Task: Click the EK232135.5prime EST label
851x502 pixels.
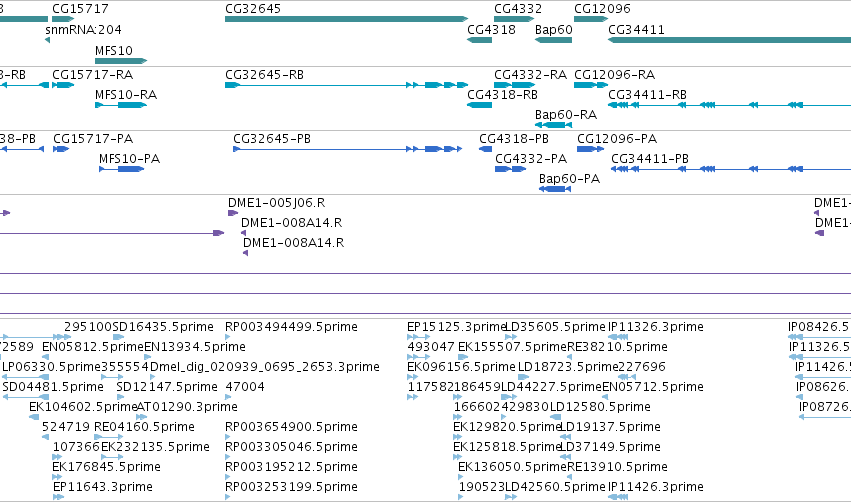Action: click(x=155, y=447)
